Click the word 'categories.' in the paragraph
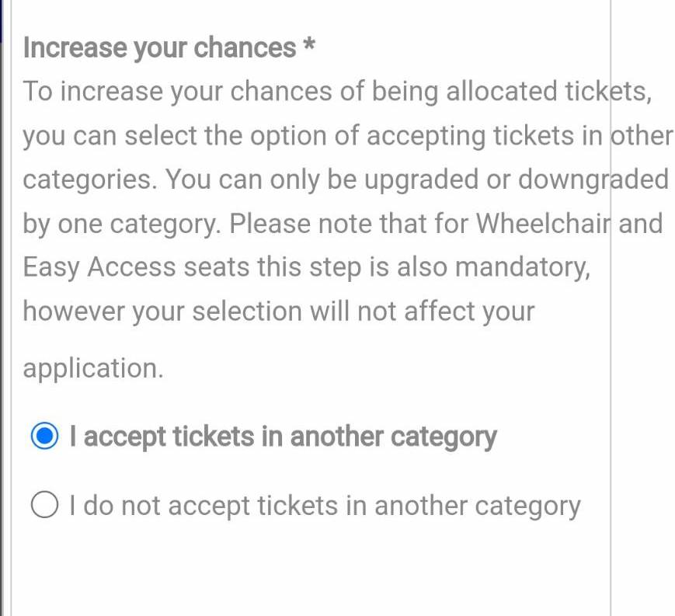This screenshot has height=616, width=675. point(90,179)
